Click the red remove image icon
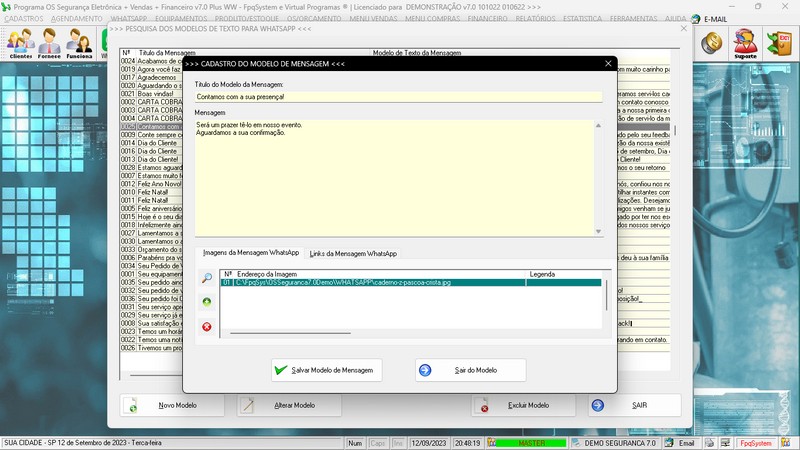This screenshot has height=450, width=800. (x=206, y=326)
